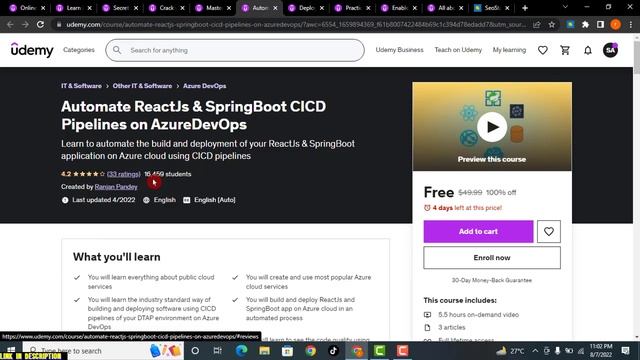The image size is (640, 360).
Task: Reload the page
Action: click(x=40, y=24)
